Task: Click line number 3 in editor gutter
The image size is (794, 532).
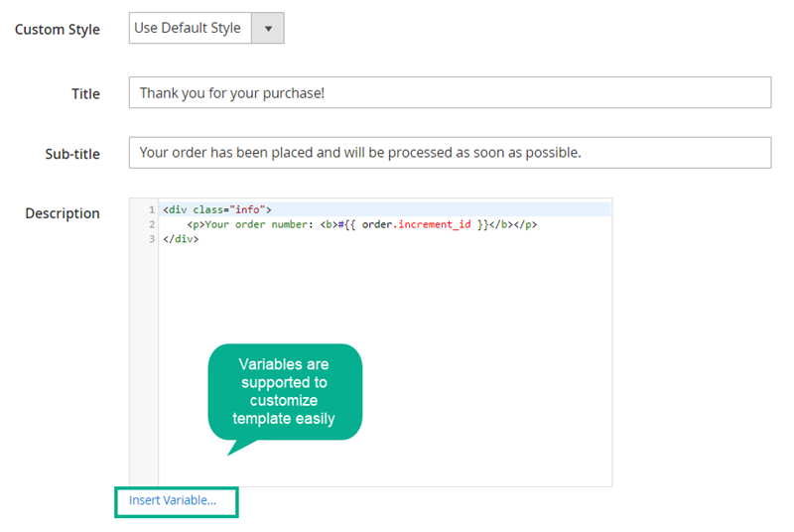Action: coord(152,239)
